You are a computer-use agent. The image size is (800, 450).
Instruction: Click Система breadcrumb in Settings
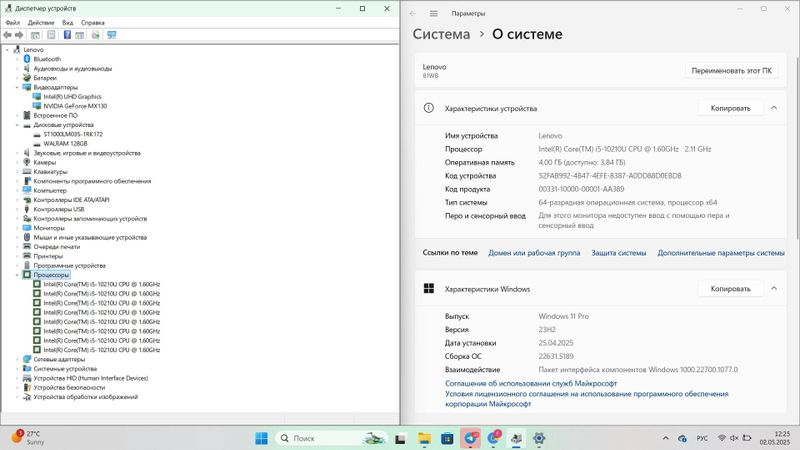pos(441,34)
